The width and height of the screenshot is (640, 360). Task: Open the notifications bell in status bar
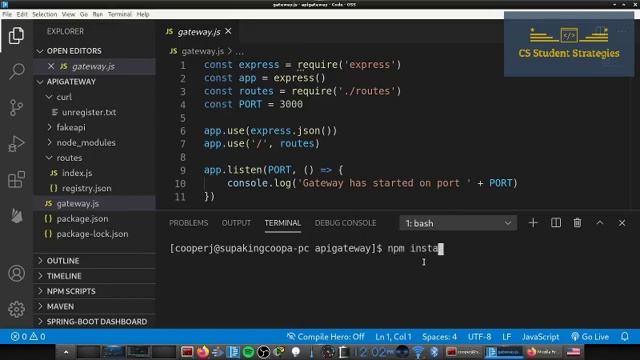click(624, 337)
